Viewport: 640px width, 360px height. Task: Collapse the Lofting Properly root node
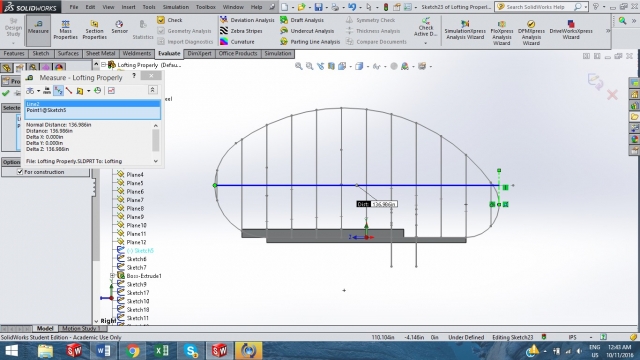104,65
